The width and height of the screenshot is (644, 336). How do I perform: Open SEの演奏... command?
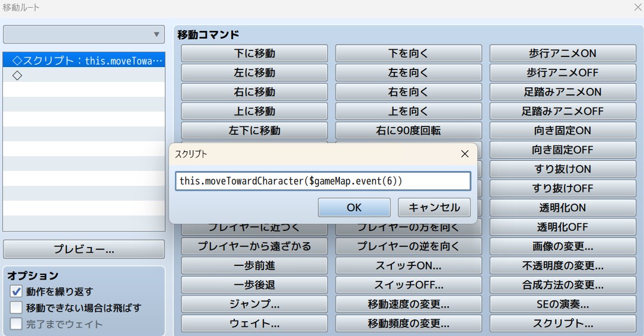[x=563, y=305]
